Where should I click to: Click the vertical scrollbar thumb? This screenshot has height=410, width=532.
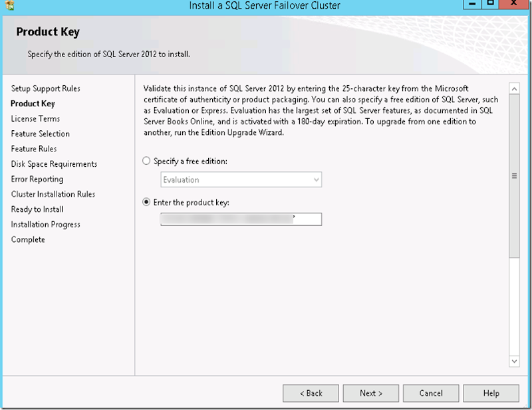(514, 176)
